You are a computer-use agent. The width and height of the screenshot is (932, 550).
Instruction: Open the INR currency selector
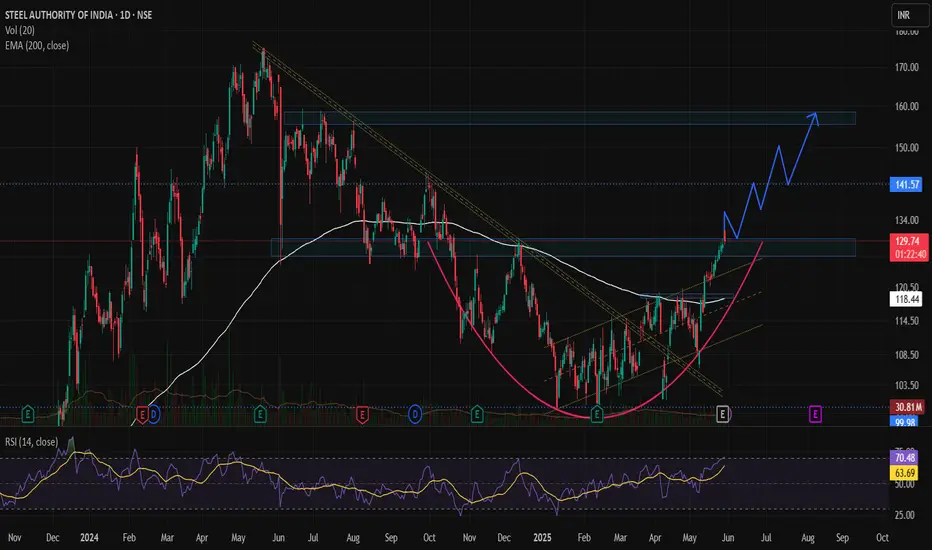(909, 15)
